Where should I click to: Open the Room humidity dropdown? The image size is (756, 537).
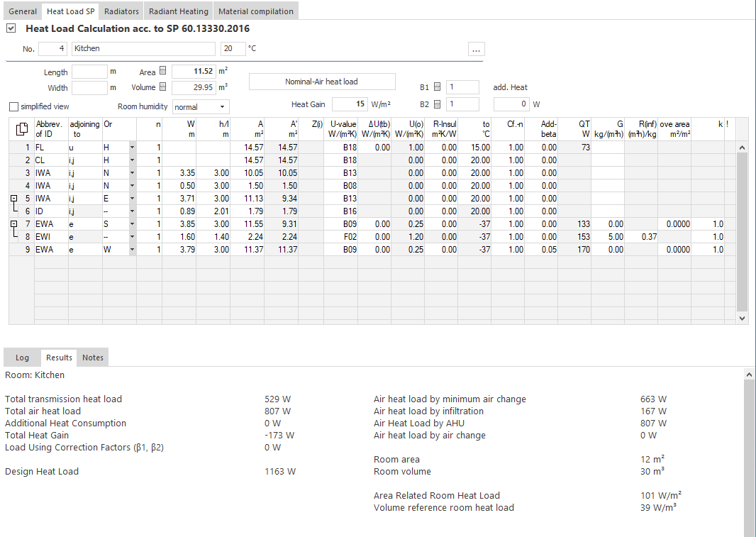pyautogui.click(x=222, y=106)
